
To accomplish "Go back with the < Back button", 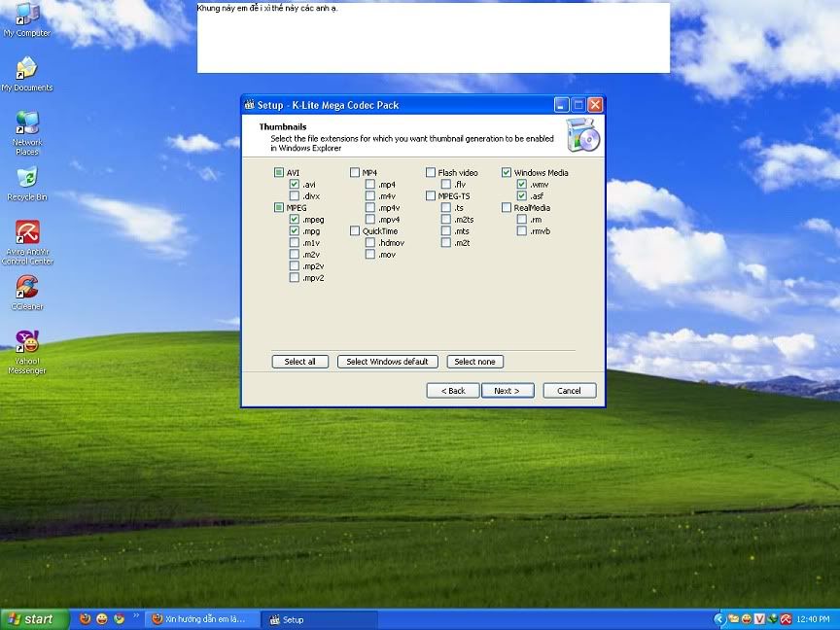I will 453,391.
